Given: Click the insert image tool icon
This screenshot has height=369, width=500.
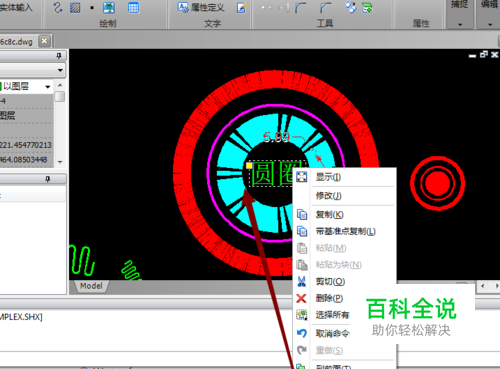Looking at the screenshot, I should 109,7.
